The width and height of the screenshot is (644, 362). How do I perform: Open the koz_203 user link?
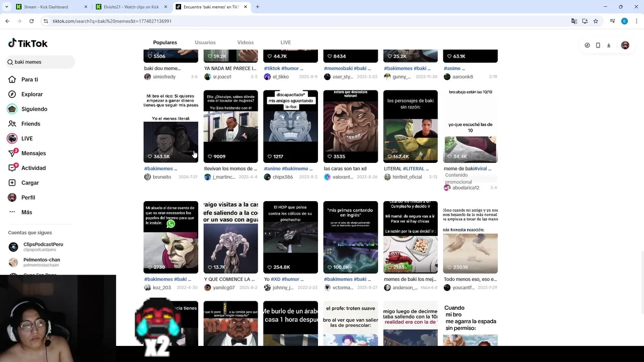tap(162, 288)
